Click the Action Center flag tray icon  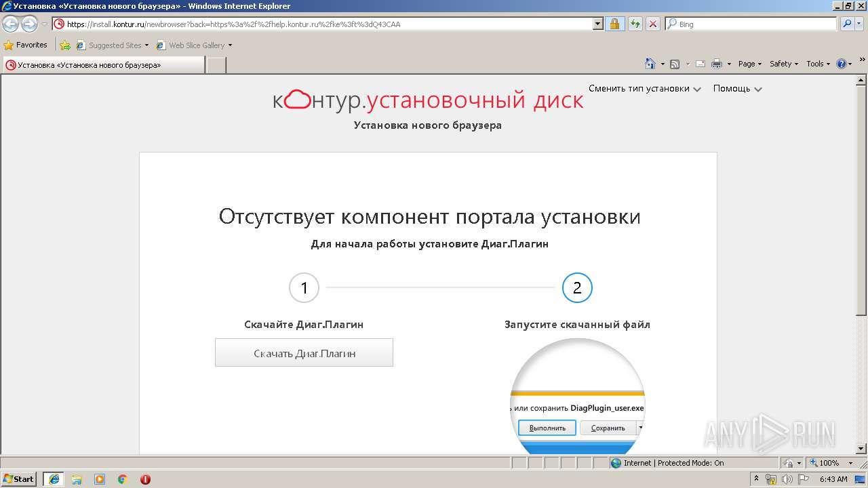point(804,479)
